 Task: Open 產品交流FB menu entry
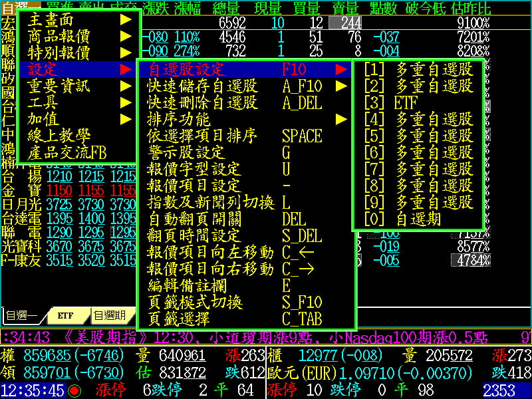point(67,152)
